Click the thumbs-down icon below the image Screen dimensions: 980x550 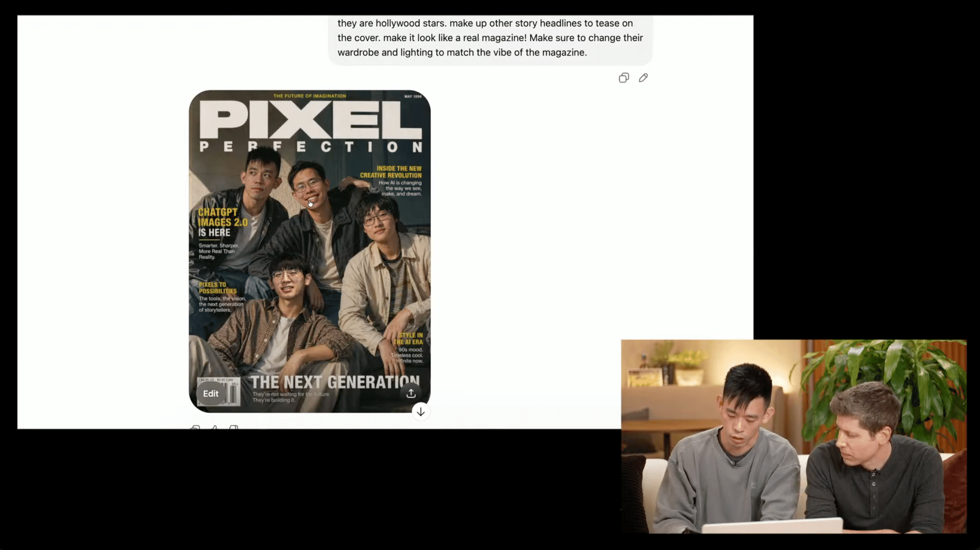pyautogui.click(x=234, y=427)
